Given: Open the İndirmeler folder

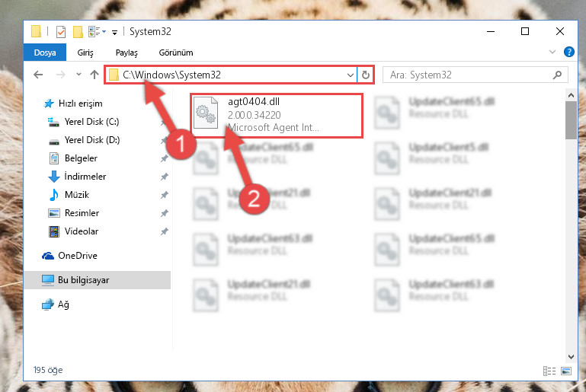Looking at the screenshot, I should 85,177.
